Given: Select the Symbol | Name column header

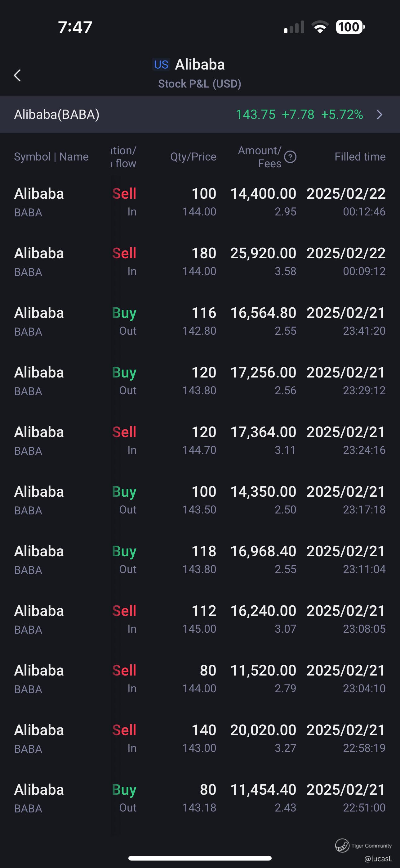Looking at the screenshot, I should point(51,157).
